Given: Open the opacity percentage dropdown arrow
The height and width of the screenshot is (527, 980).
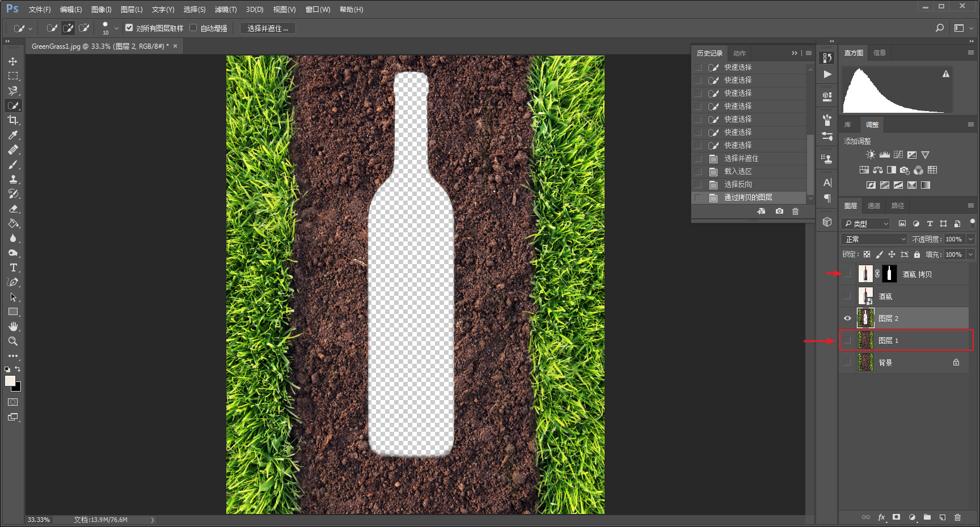Looking at the screenshot, I should (x=970, y=239).
